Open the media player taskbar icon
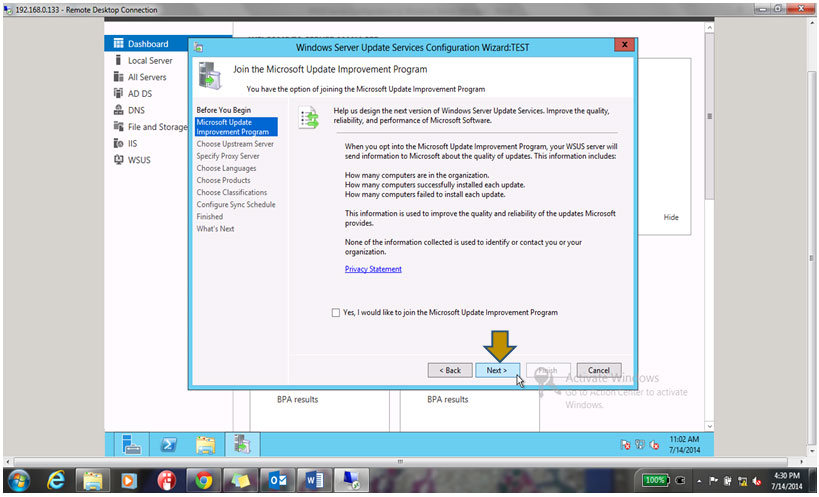 pos(128,480)
